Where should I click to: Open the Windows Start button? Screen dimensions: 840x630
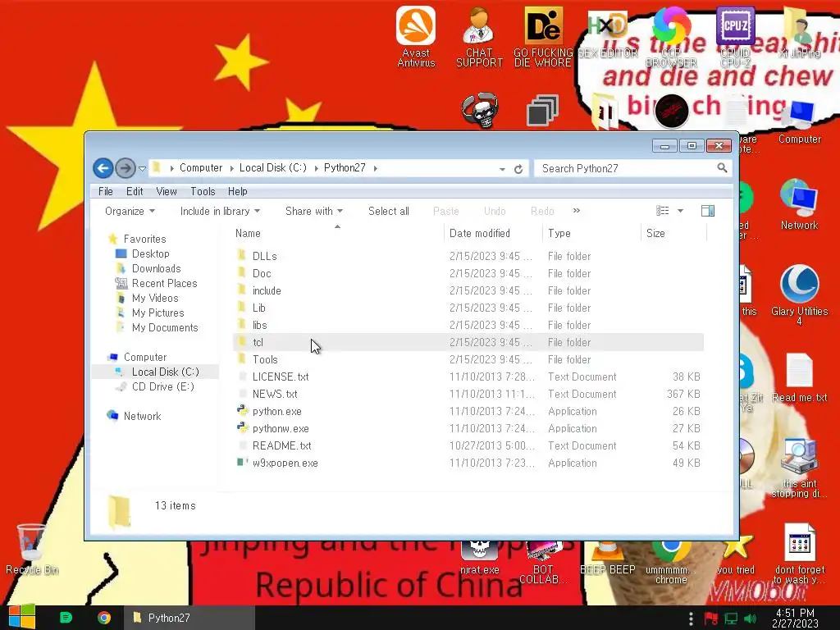pyautogui.click(x=21, y=617)
